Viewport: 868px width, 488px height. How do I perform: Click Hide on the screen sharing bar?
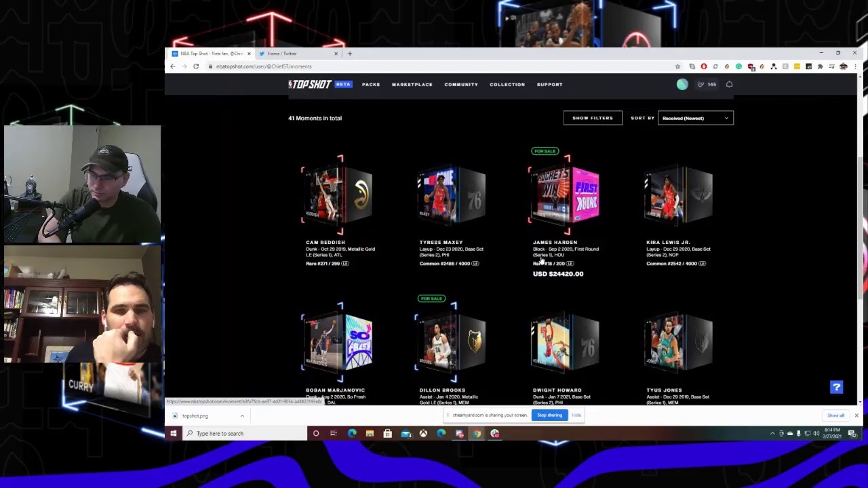[576, 415]
